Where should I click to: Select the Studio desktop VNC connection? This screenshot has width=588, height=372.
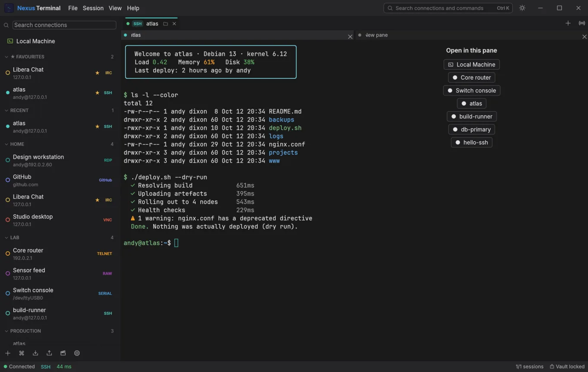pos(60,220)
